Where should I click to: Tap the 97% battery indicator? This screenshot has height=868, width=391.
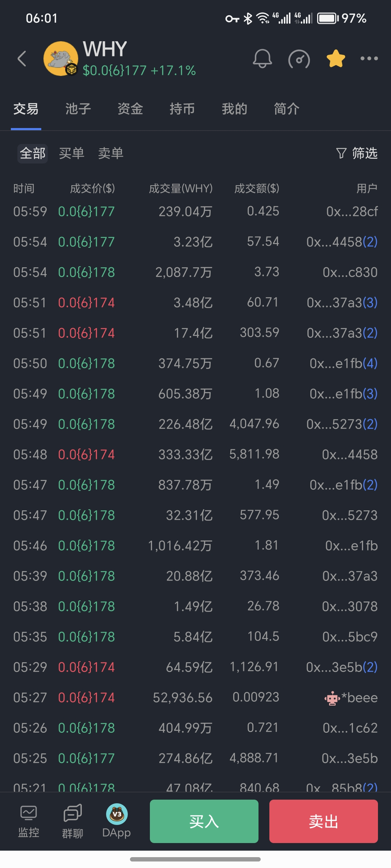[x=342, y=18]
